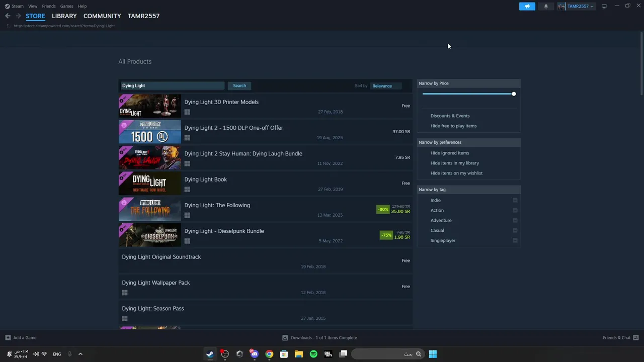The image size is (644, 362).
Task: Open Dying Light 3D Printer Models result
Action: pos(266,106)
